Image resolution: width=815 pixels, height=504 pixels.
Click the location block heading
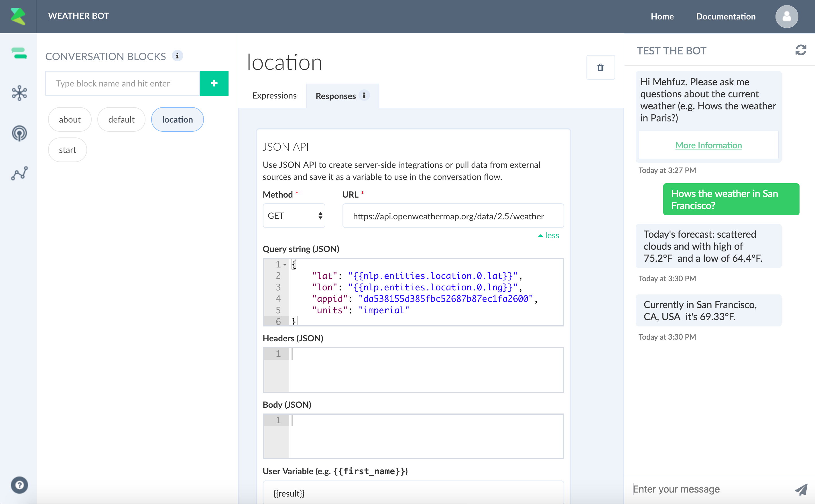click(285, 62)
